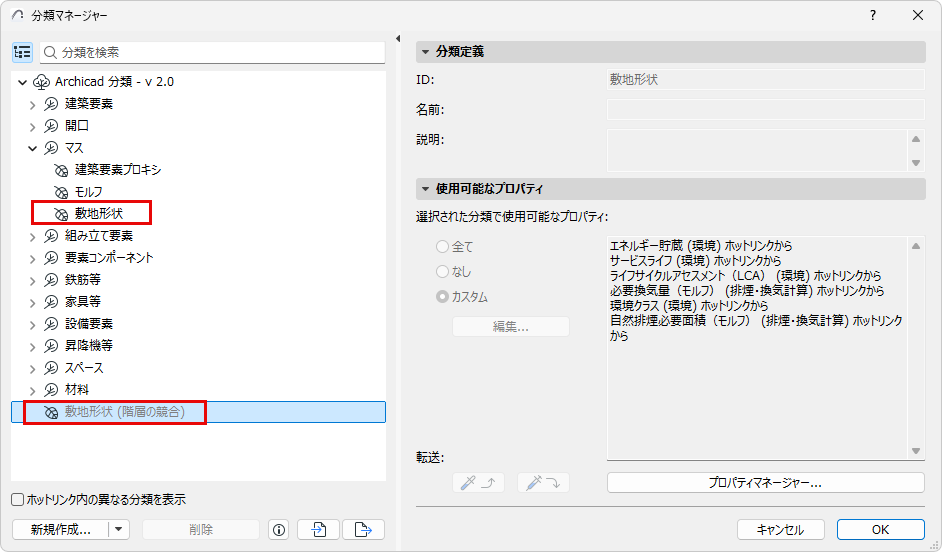This screenshot has height=552, width=942.
Task: Click the help question mark icon
Action: (873, 16)
